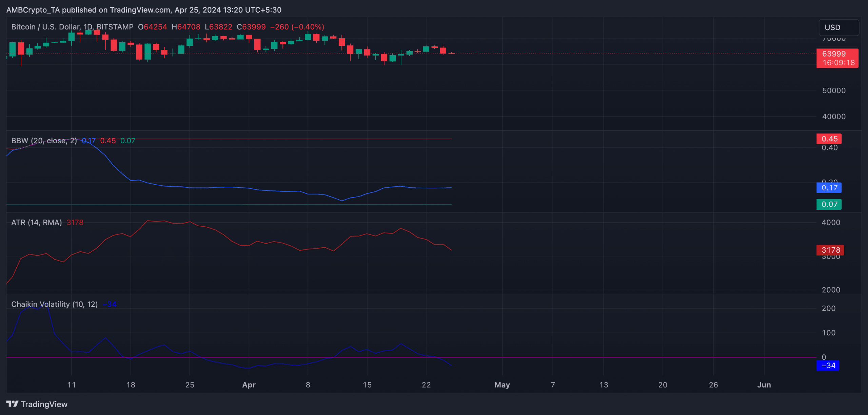Click the '13' date on time axis

click(604, 385)
